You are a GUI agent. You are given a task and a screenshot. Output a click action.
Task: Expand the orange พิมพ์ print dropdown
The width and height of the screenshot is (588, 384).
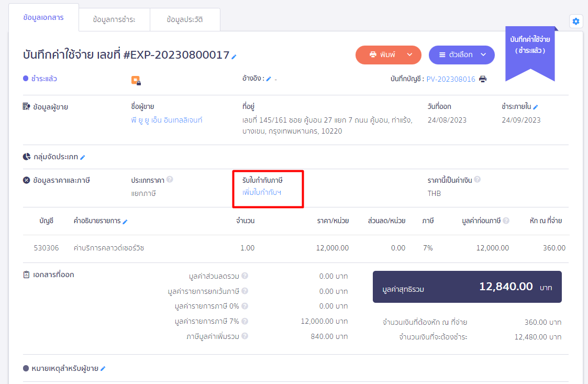(410, 54)
